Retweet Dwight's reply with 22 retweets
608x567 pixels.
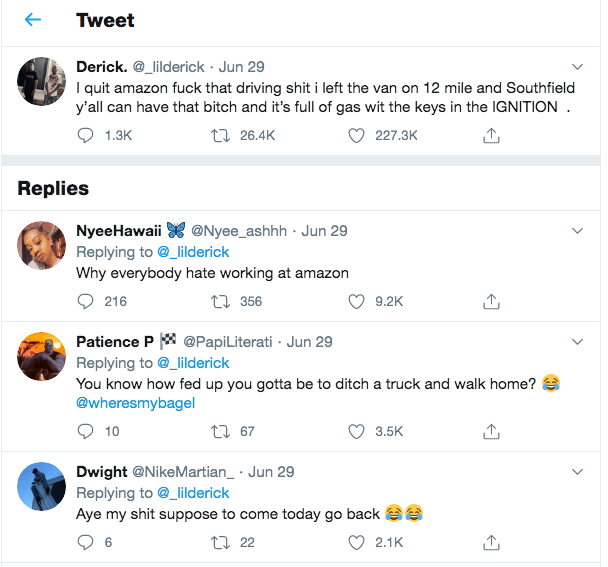[222, 542]
